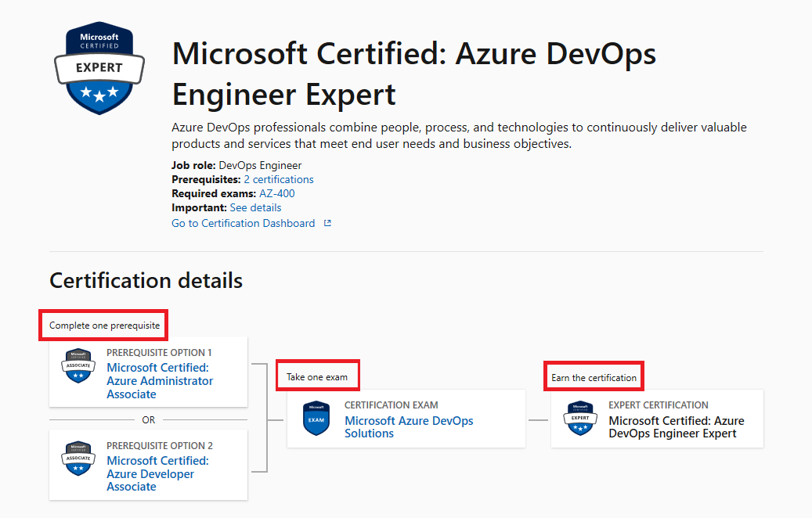Click the 'PREREQUISITE OPTION 2' caption

160,445
